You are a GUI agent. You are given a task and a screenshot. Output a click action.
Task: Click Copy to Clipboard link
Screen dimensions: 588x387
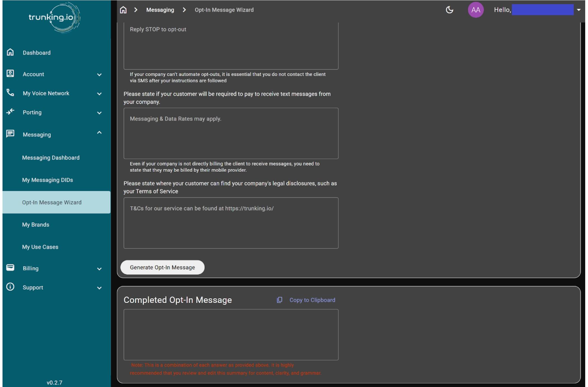(312, 300)
